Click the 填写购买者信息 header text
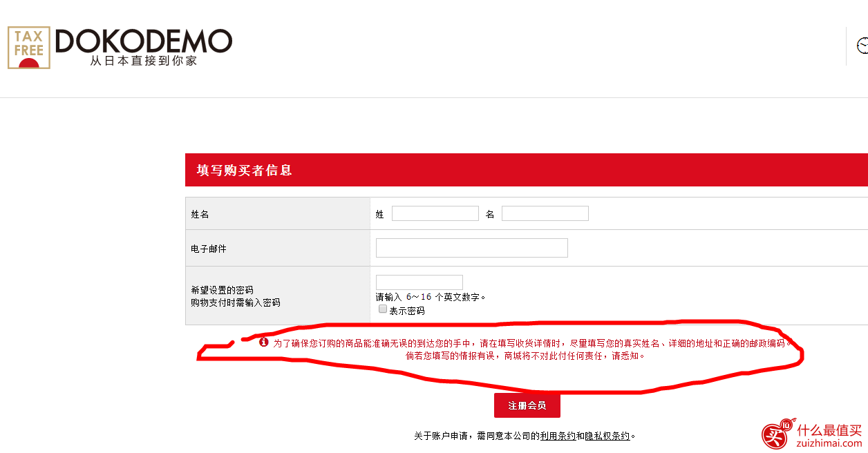The width and height of the screenshot is (868, 453). point(244,170)
